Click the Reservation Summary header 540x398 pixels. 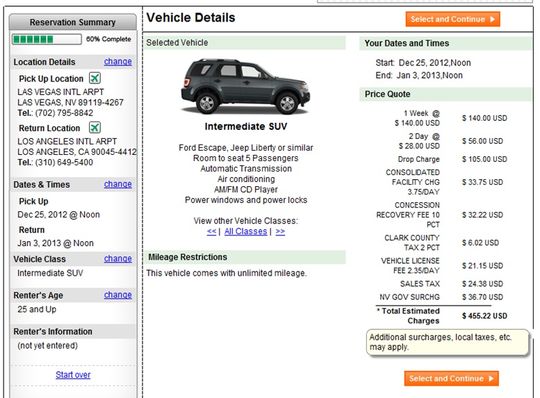[73, 22]
